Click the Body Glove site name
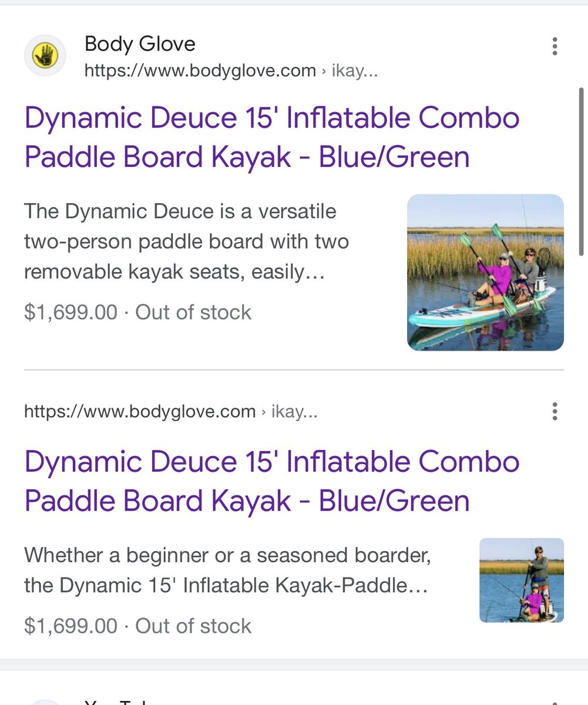Image resolution: width=588 pixels, height=705 pixels. 140,43
